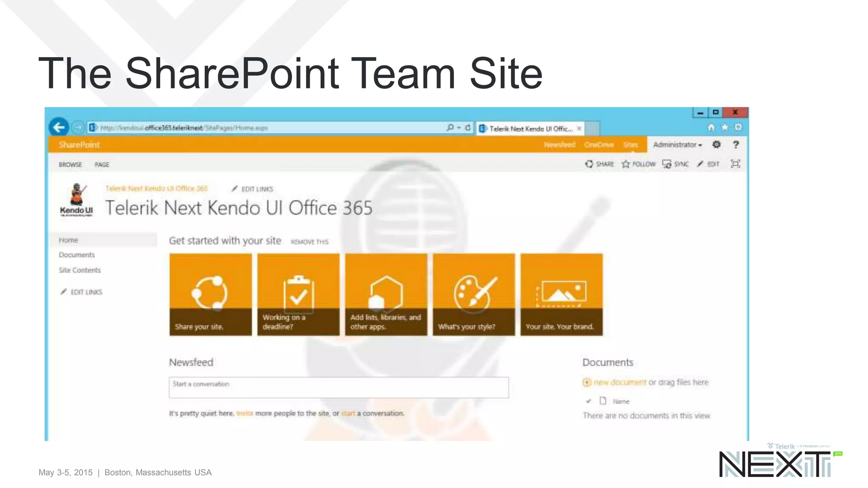
Task: Click the EDIT pencil to edit page
Action: click(x=708, y=164)
